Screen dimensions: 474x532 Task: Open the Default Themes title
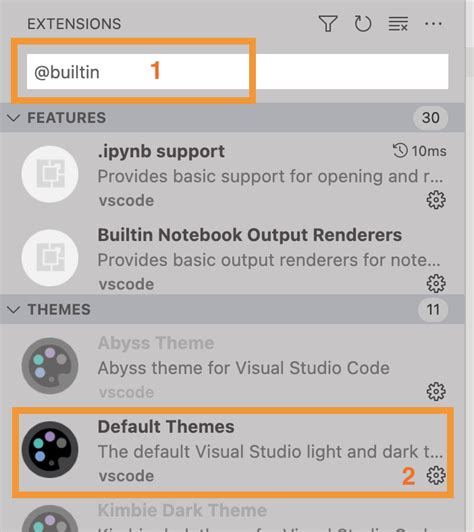coord(166,426)
